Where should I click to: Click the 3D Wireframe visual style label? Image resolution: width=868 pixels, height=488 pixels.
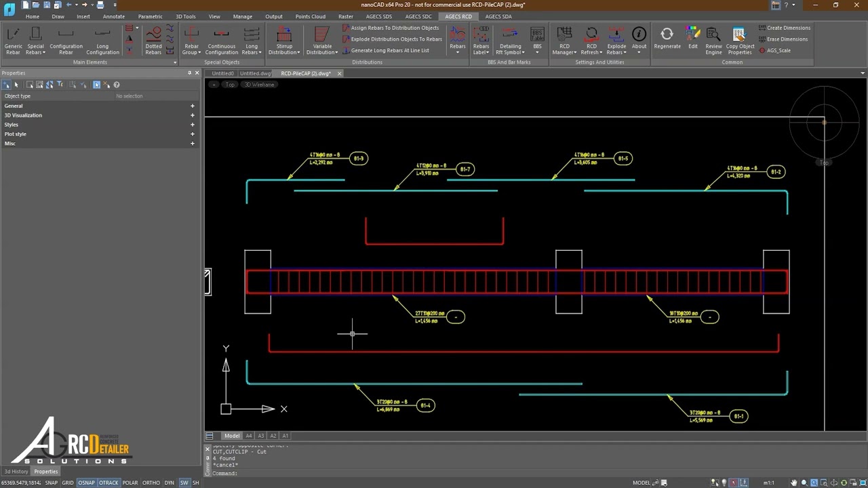259,85
